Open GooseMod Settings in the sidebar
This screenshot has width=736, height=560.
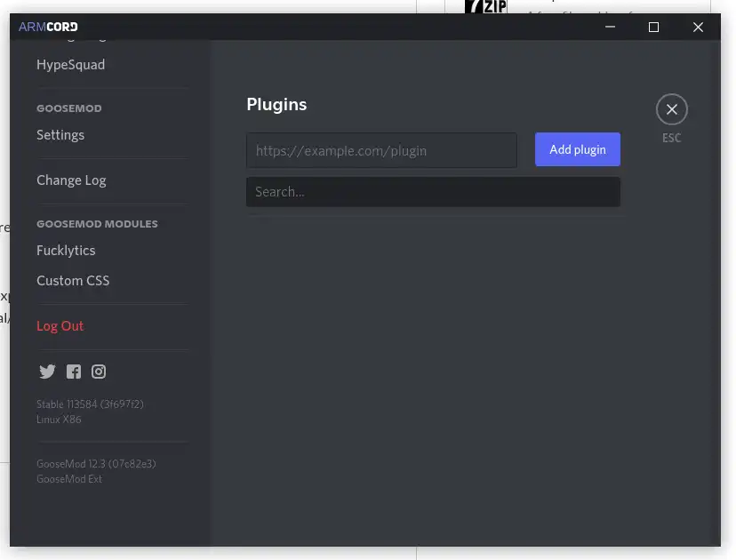tap(60, 135)
